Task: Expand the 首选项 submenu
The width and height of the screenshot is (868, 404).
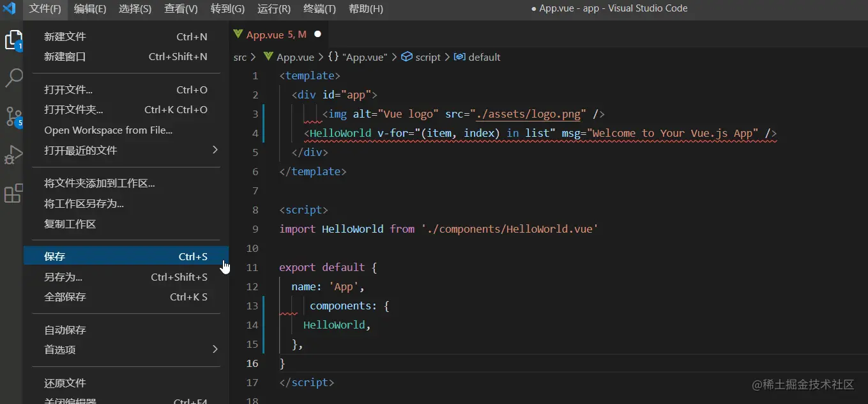Action: pos(126,350)
